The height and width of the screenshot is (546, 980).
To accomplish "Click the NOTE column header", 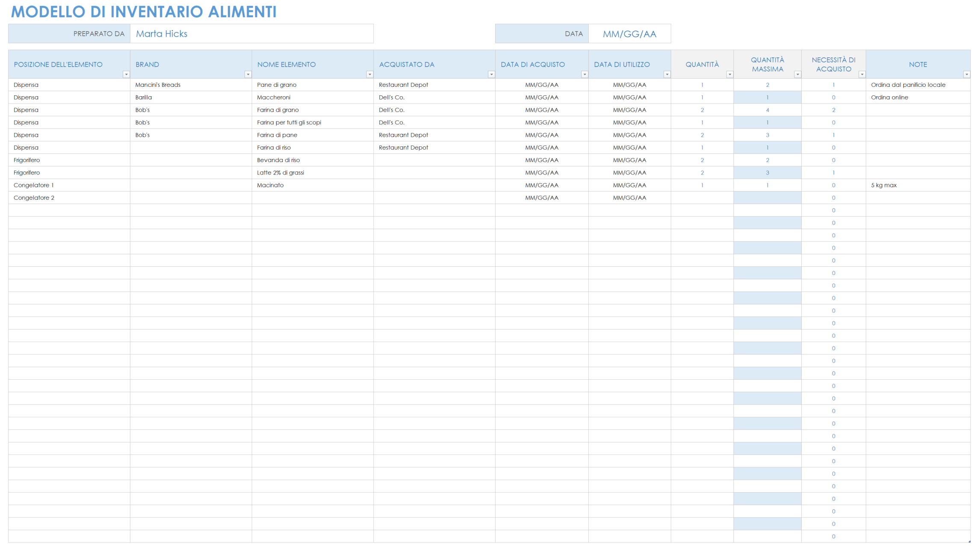I will tap(918, 64).
